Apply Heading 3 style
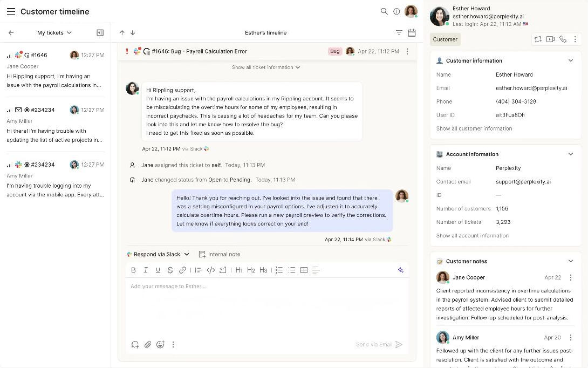588x368 pixels. pyautogui.click(x=263, y=270)
